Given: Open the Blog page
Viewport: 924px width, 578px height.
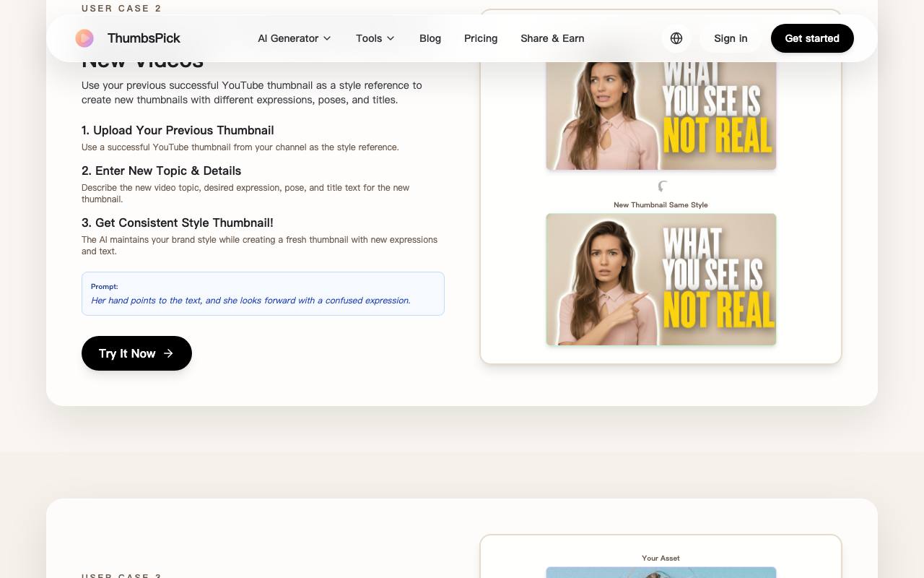Looking at the screenshot, I should [430, 38].
